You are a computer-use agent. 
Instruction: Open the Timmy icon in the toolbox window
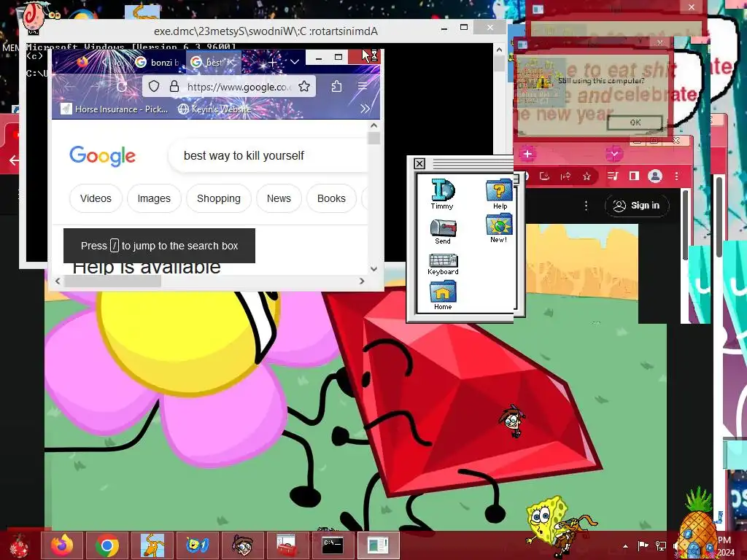pos(443,193)
